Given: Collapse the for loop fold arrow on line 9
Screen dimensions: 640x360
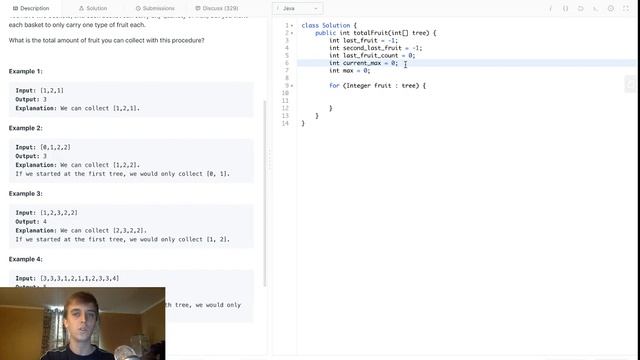Looking at the screenshot, I should click(x=292, y=86).
